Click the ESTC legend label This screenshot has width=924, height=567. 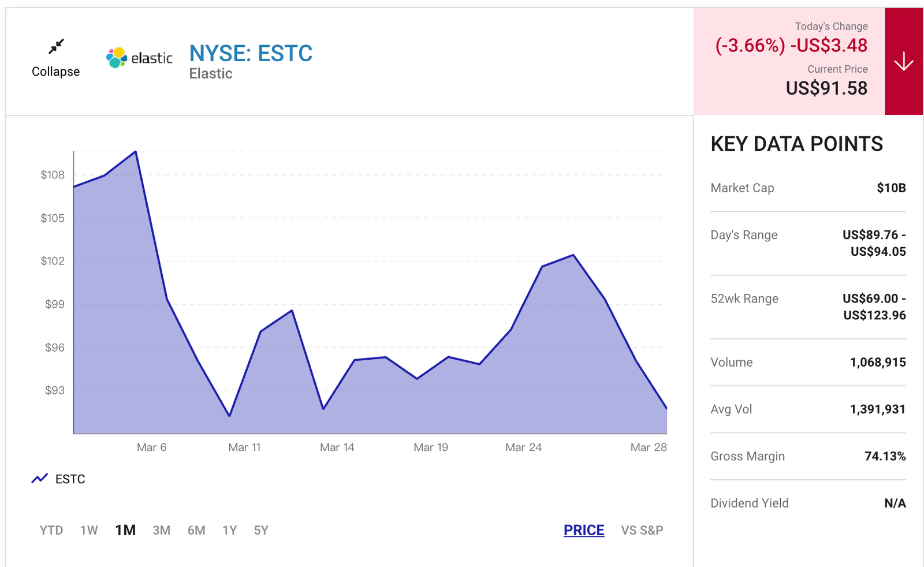[x=70, y=479]
